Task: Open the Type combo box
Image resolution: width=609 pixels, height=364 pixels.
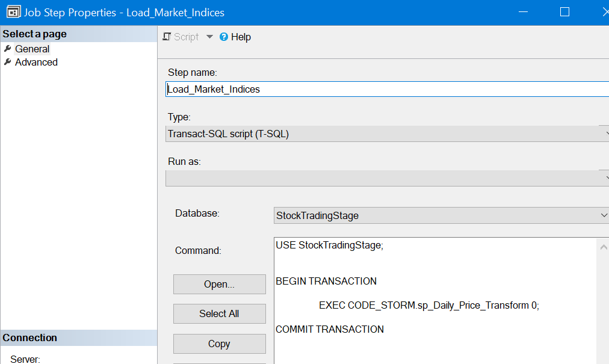Action: click(387, 134)
